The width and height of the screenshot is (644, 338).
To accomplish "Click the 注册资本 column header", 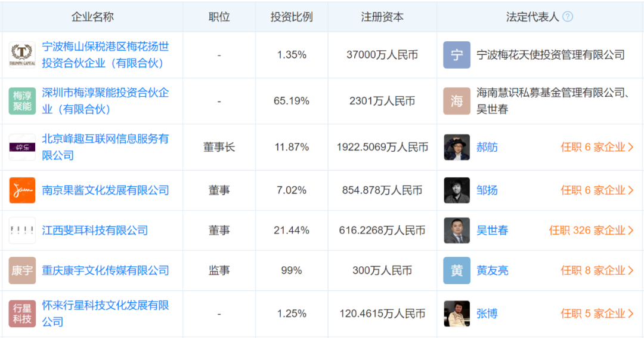I will pyautogui.click(x=382, y=17).
